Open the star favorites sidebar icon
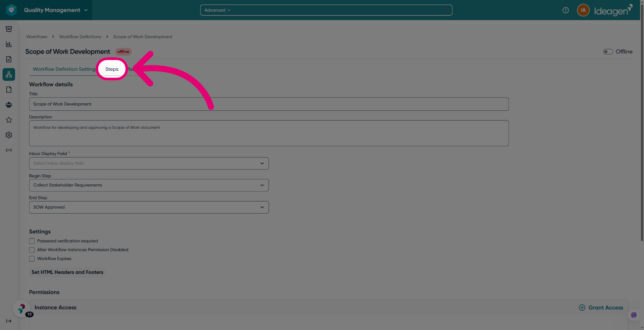Screen dimensions: 644x330 [x=9, y=120]
